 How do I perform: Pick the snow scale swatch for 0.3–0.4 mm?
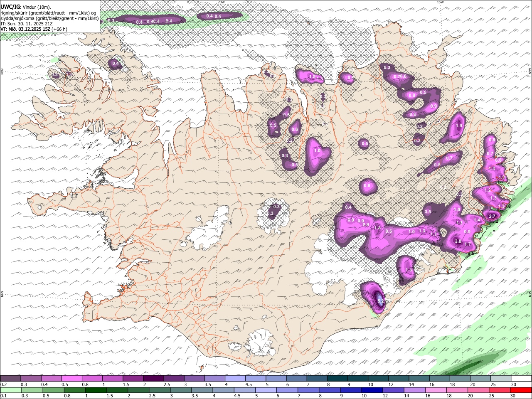click(x=31, y=378)
